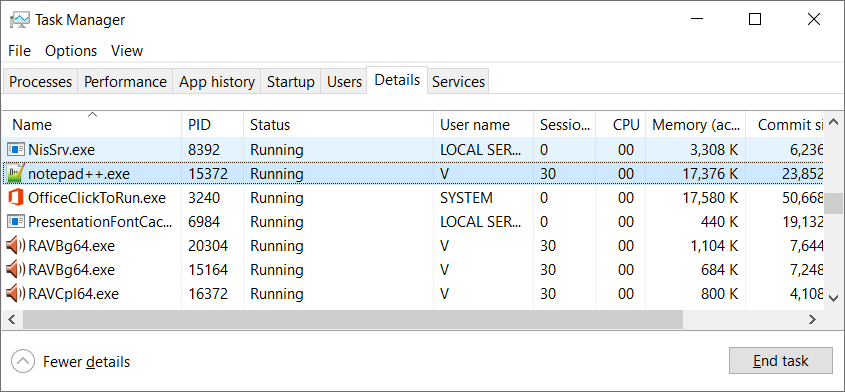
Task: Click the PresentationFontCac... process icon
Action: click(16, 221)
